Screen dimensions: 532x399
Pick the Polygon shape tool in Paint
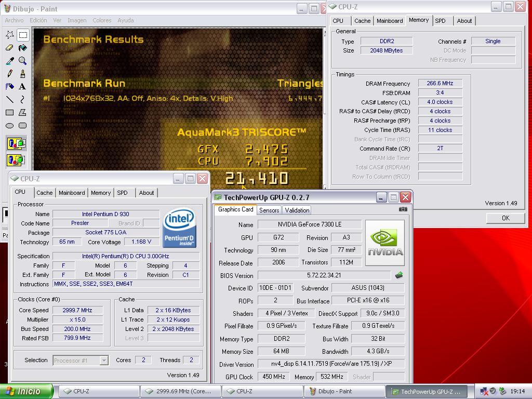point(23,112)
